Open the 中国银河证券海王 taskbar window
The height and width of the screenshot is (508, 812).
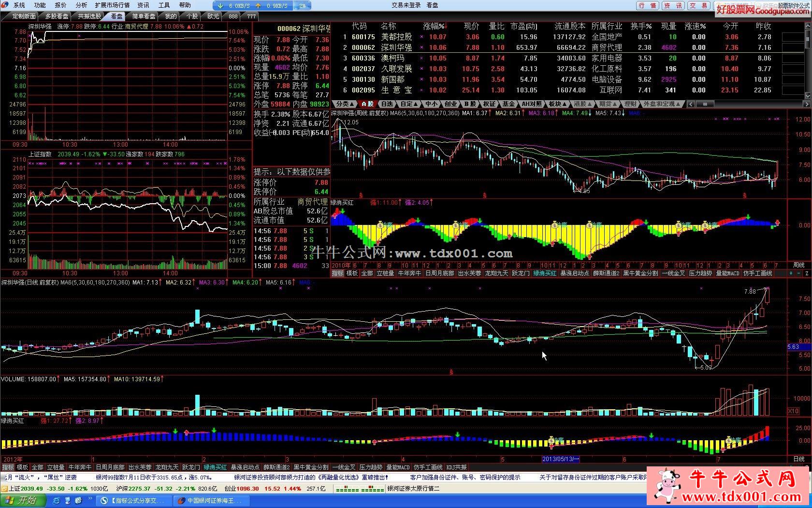211,501
